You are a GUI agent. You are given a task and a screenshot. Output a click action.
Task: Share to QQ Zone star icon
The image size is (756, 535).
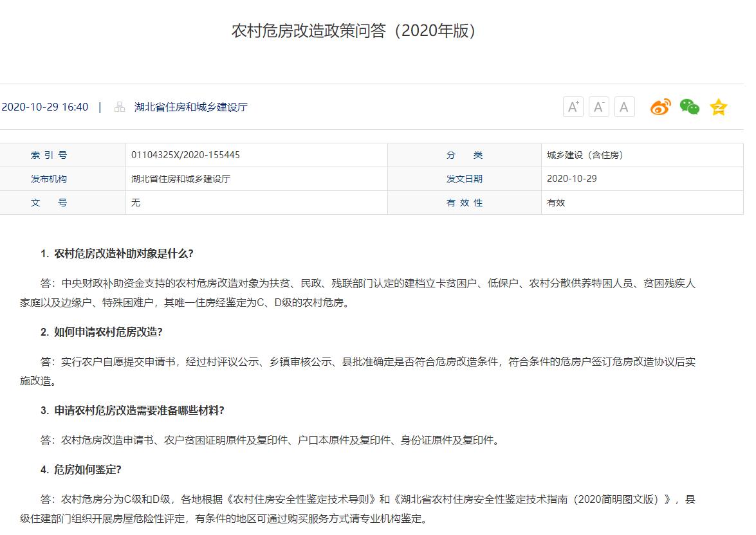pyautogui.click(x=718, y=107)
